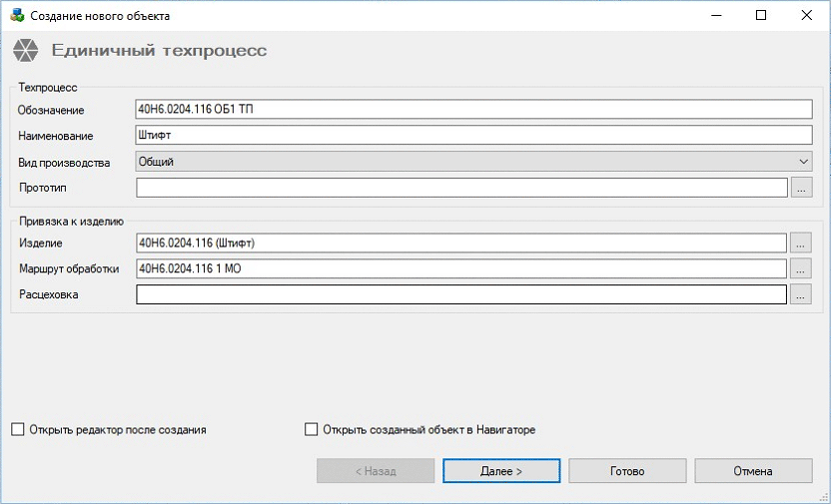Click the Маршрут обработки text field
This screenshot has width=831, height=504.
[461, 267]
